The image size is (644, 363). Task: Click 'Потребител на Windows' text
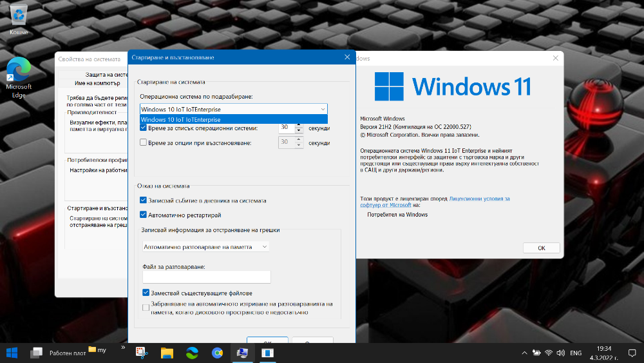(x=397, y=215)
